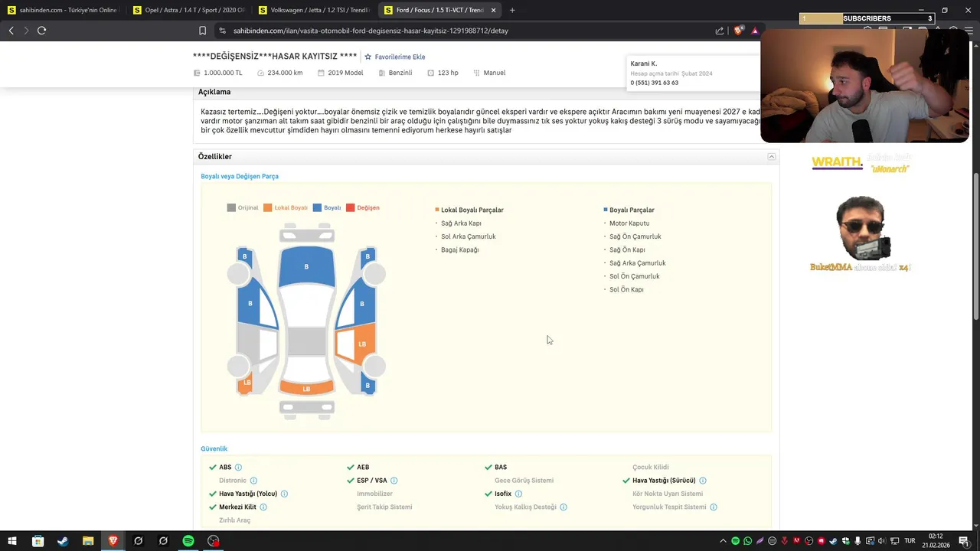Click the Güvenlik section heading
Screen dimensions: 980x551
click(214, 448)
